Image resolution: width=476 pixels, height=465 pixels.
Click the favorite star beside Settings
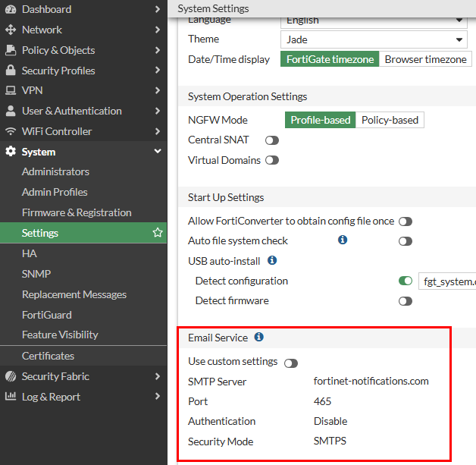point(158,233)
